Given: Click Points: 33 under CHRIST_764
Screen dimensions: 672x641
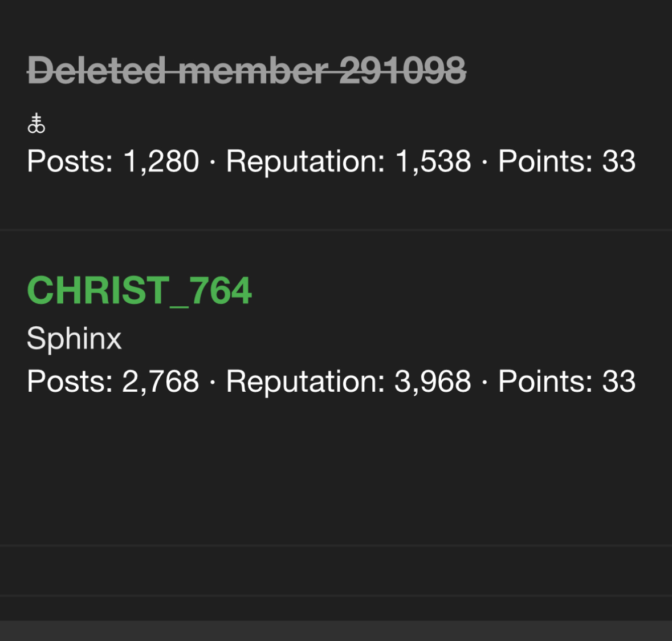Looking at the screenshot, I should tap(567, 382).
